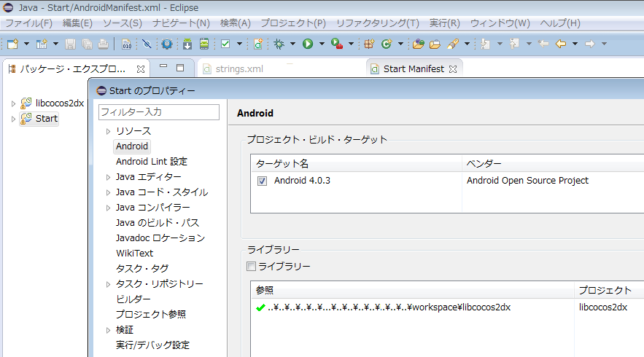Expand the libcocos2dx project node
The image size is (644, 357).
[x=13, y=103]
